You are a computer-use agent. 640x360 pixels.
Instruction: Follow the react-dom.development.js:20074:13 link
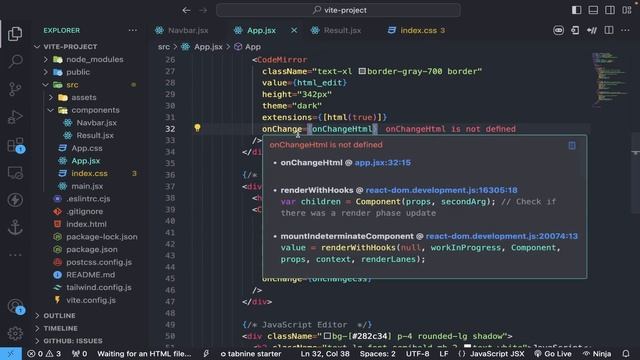(502, 236)
